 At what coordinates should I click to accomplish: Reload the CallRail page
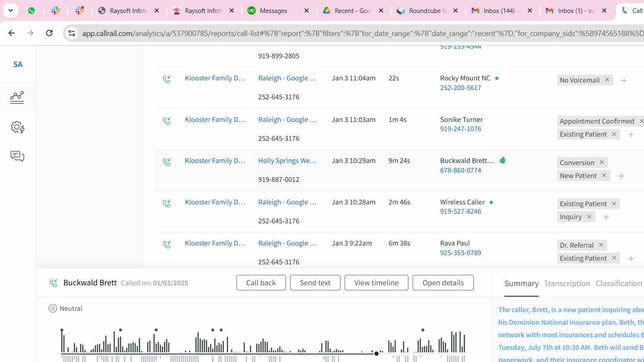coord(49,33)
